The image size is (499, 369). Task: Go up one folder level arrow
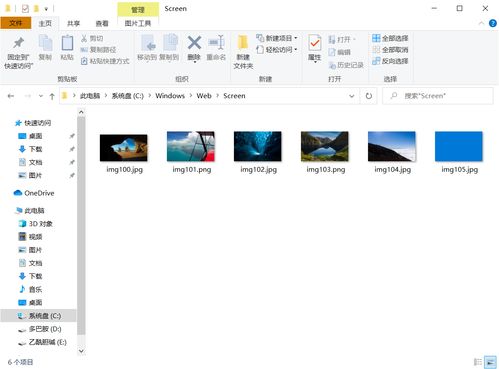click(52, 96)
